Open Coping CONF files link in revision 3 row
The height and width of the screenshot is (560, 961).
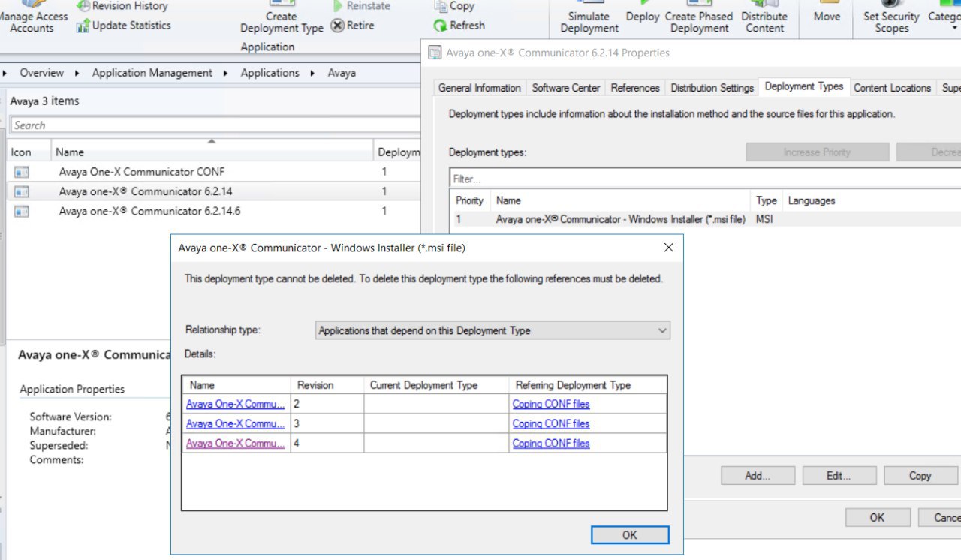pos(551,423)
